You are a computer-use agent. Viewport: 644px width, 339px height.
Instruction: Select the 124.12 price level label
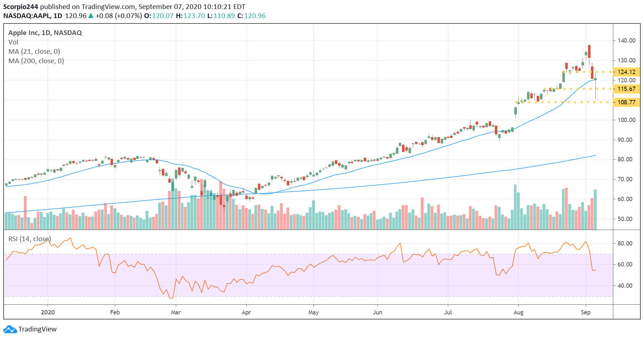pos(626,72)
